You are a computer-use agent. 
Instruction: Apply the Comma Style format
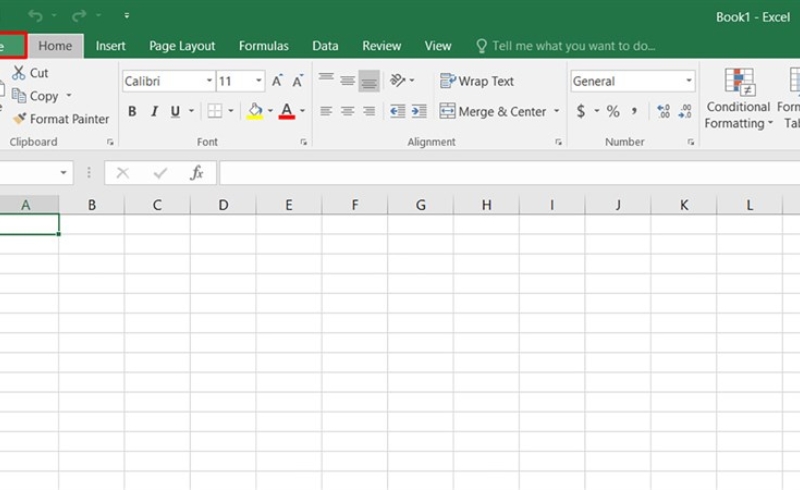[x=634, y=111]
